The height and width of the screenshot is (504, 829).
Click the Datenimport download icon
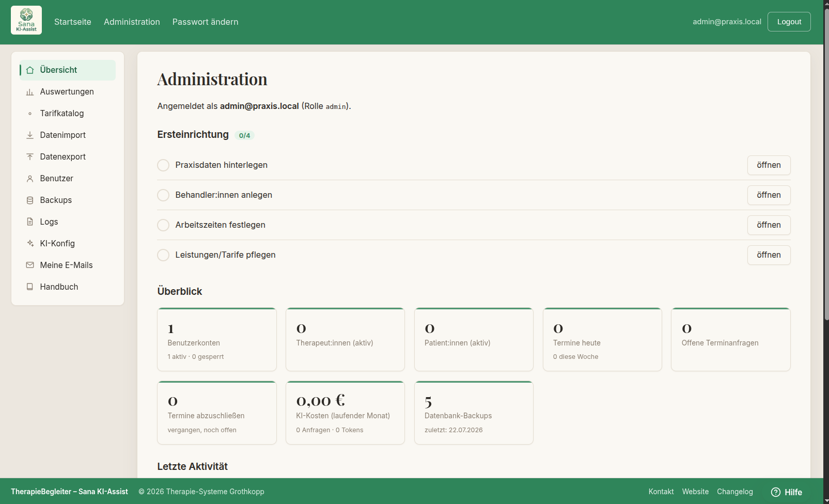[30, 135]
